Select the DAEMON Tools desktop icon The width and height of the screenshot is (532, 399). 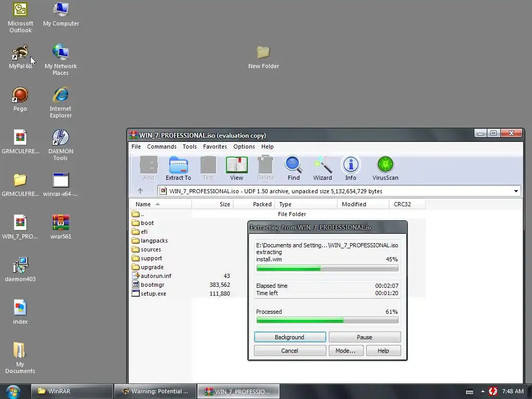click(x=60, y=145)
